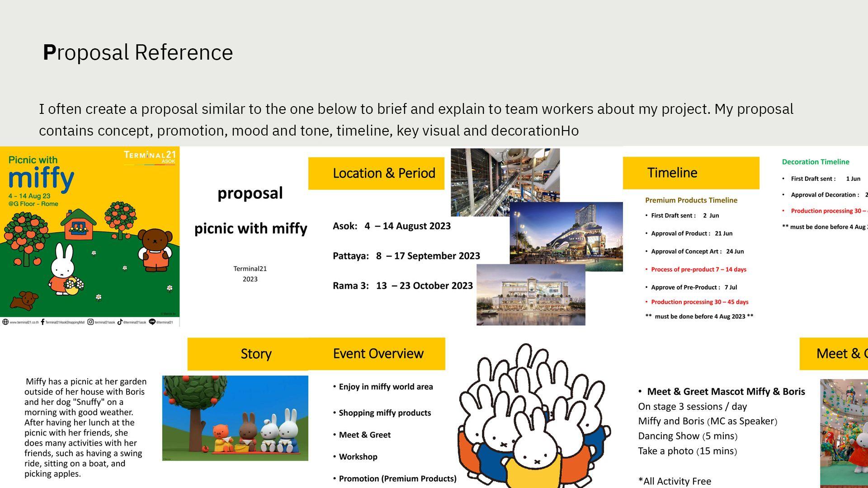Click the TikTok icon below poster
The height and width of the screenshot is (488, 868).
120,322
